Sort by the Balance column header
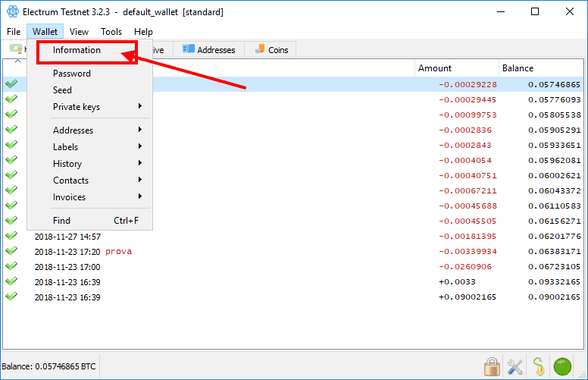Image resolution: width=588 pixels, height=380 pixels. pyautogui.click(x=542, y=68)
